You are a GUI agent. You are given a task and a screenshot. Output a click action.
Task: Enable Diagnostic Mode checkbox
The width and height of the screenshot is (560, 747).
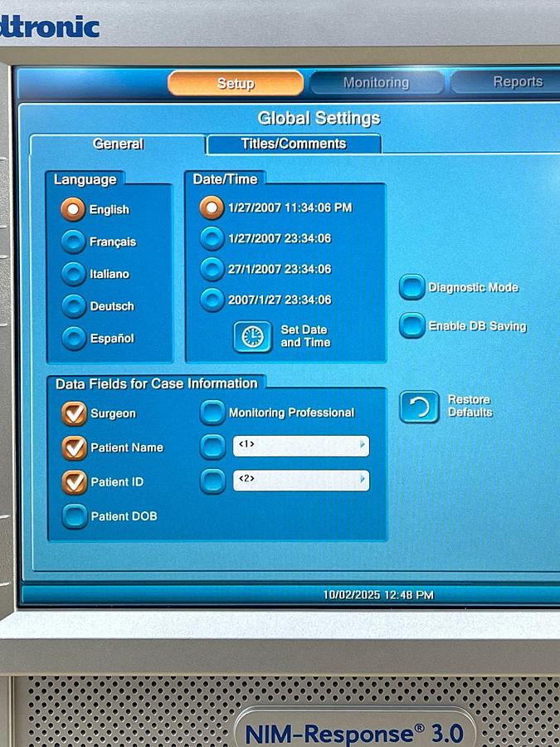(411, 287)
